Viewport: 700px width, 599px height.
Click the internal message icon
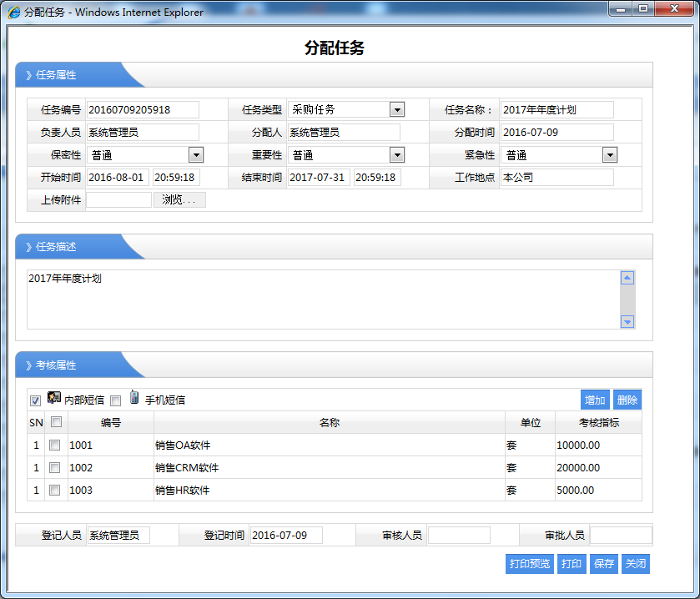[x=54, y=398]
